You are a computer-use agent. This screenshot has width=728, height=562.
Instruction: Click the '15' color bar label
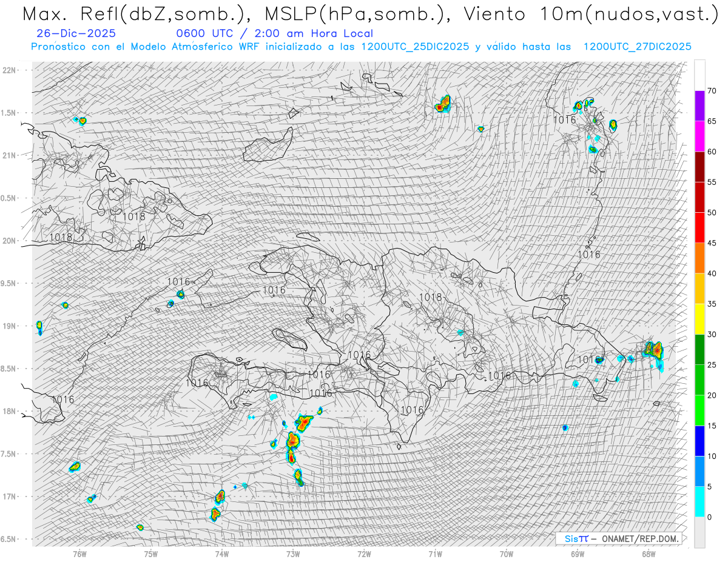pyautogui.click(x=712, y=426)
